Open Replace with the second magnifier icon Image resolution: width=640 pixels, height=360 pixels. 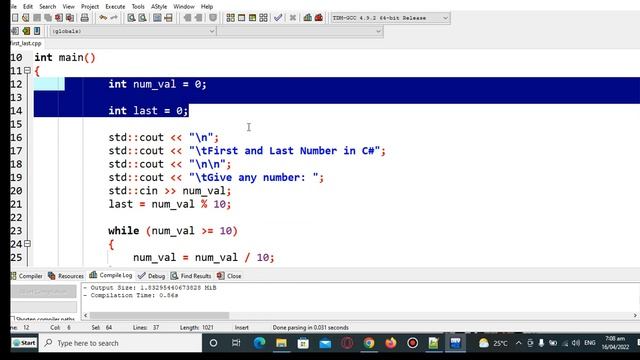(x=142, y=18)
